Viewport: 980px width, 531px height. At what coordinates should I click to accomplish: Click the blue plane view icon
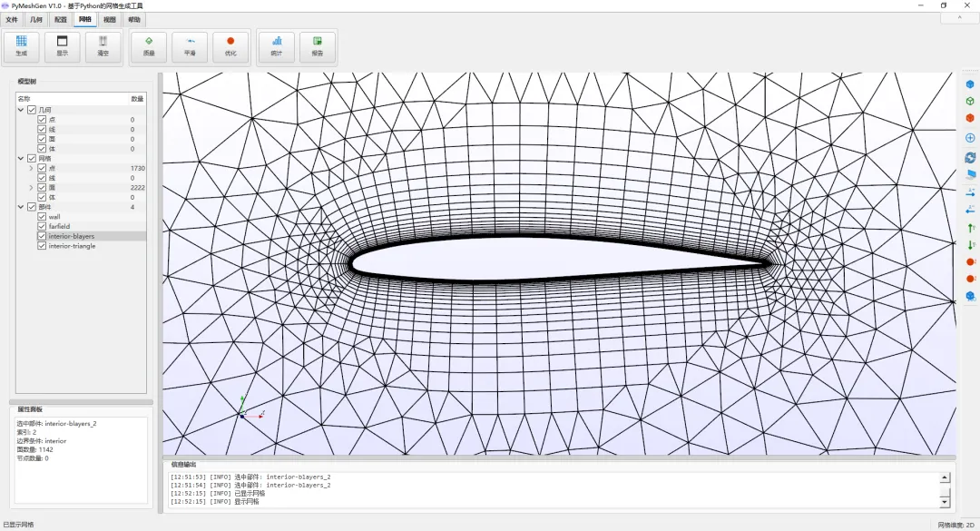970,174
